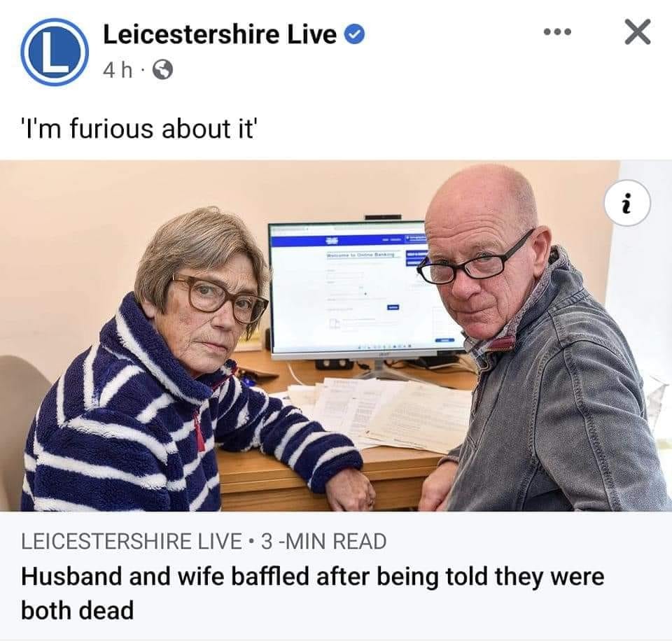This screenshot has width=672, height=641.
Task: Click the gray link preview footer
Action: [336, 575]
